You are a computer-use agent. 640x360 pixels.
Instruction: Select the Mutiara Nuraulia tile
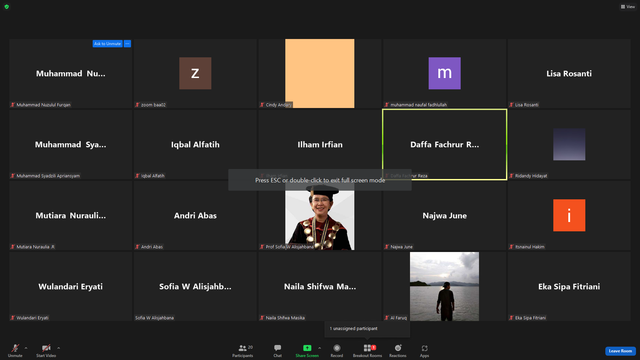[x=71, y=216]
